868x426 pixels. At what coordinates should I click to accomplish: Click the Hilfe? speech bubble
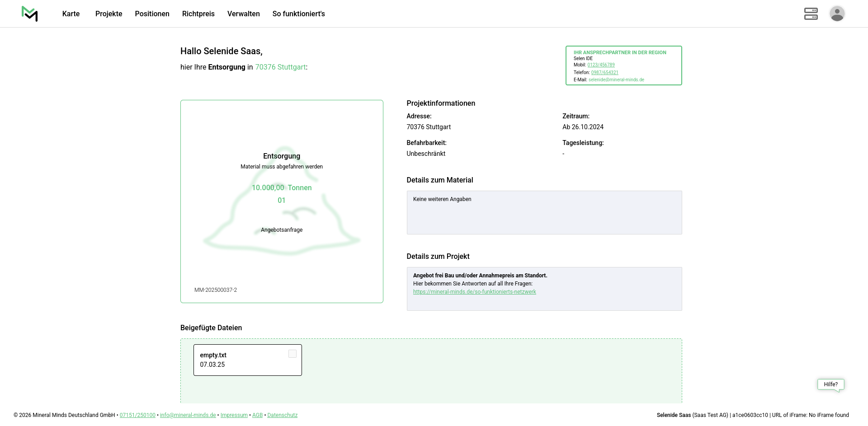pyautogui.click(x=830, y=384)
